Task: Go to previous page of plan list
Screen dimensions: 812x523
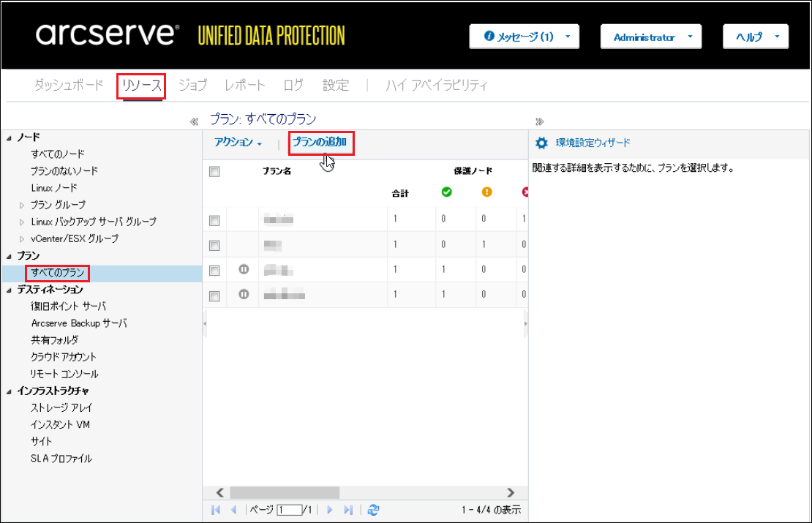Action: pos(233,510)
